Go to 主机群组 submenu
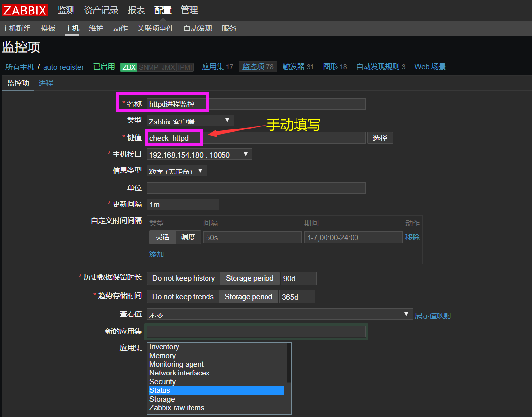The image size is (532, 417). (16, 29)
